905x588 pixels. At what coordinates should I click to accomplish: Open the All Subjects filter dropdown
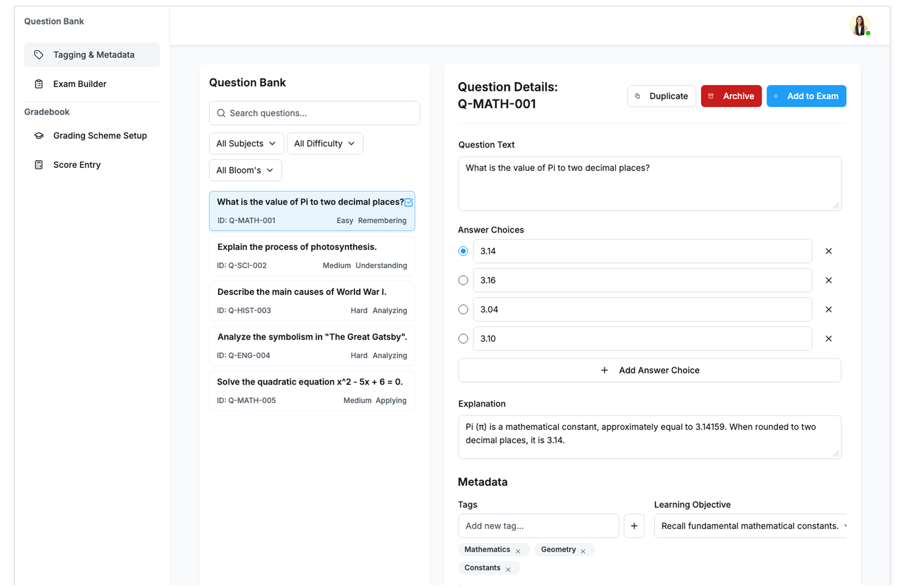click(246, 143)
